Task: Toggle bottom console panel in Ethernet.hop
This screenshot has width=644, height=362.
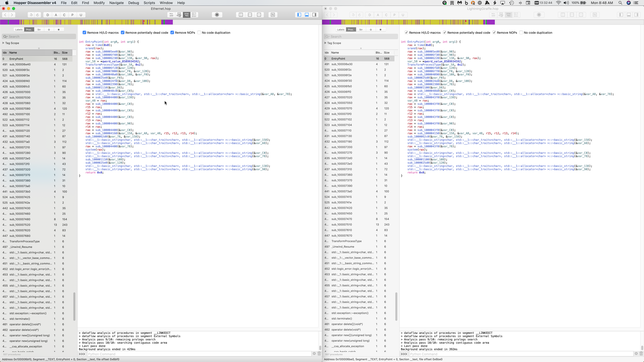Action: pyautogui.click(x=307, y=15)
